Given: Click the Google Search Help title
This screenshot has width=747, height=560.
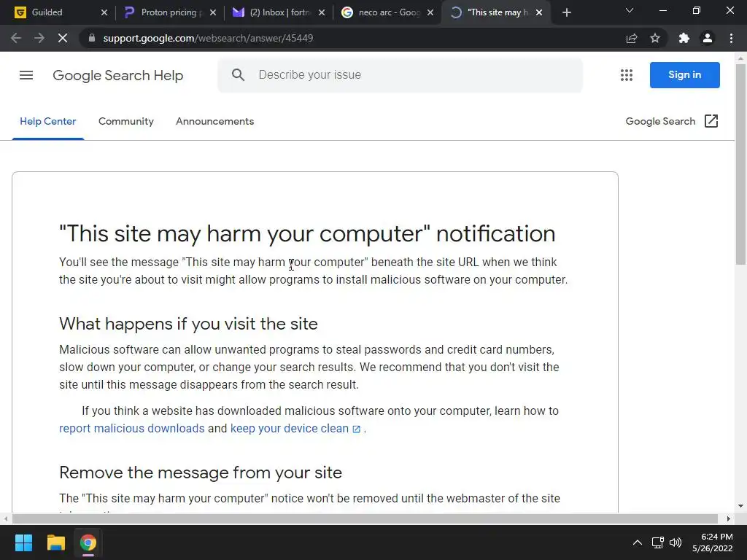Looking at the screenshot, I should coord(117,75).
